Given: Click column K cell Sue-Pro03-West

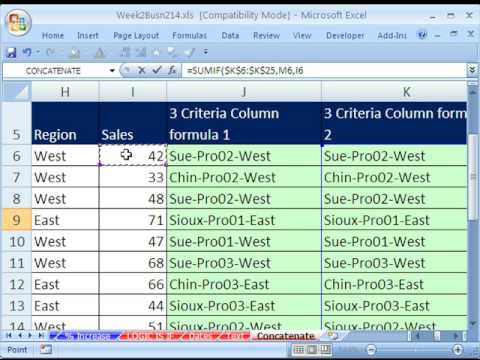Looking at the screenshot, I should tap(394, 263).
